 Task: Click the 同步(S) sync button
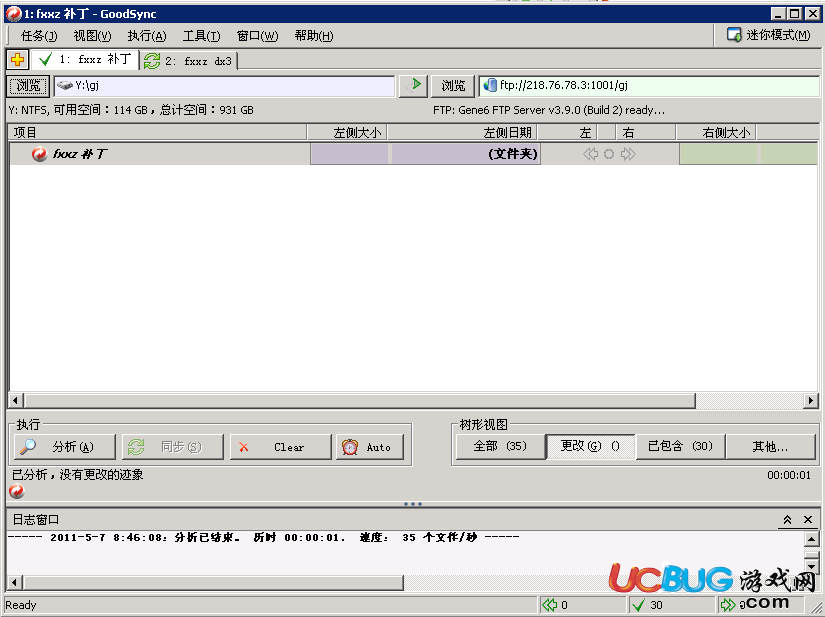click(x=173, y=447)
